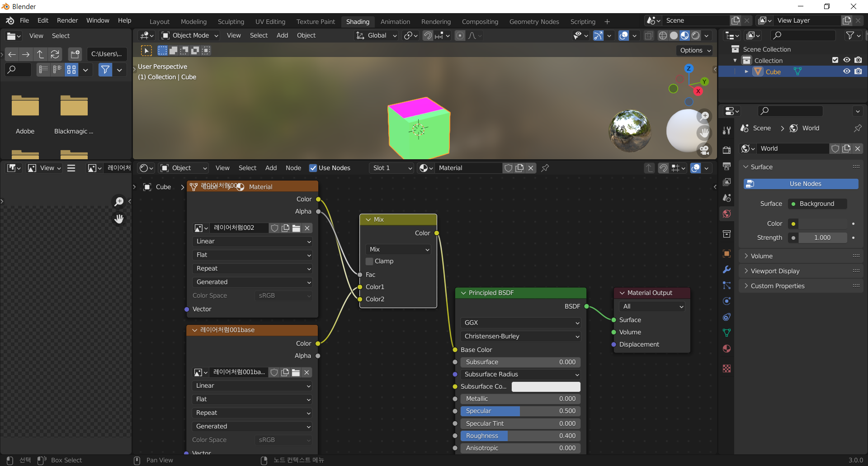Image resolution: width=868 pixels, height=466 pixels.
Task: Hide the Cube in viewport via its eye icon
Action: 846,71
